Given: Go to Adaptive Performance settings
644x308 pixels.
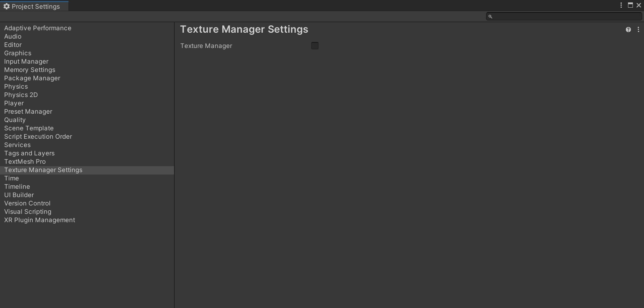Looking at the screenshot, I should (38, 28).
